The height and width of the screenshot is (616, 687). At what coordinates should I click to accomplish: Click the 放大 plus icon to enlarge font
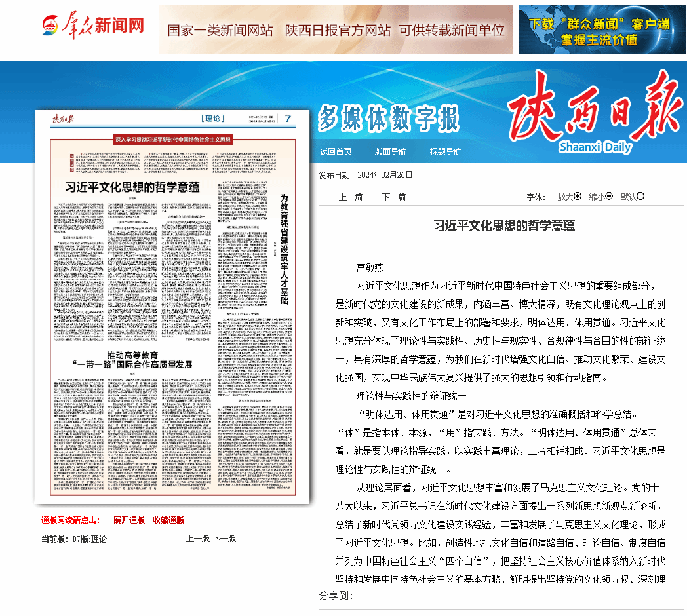578,196
